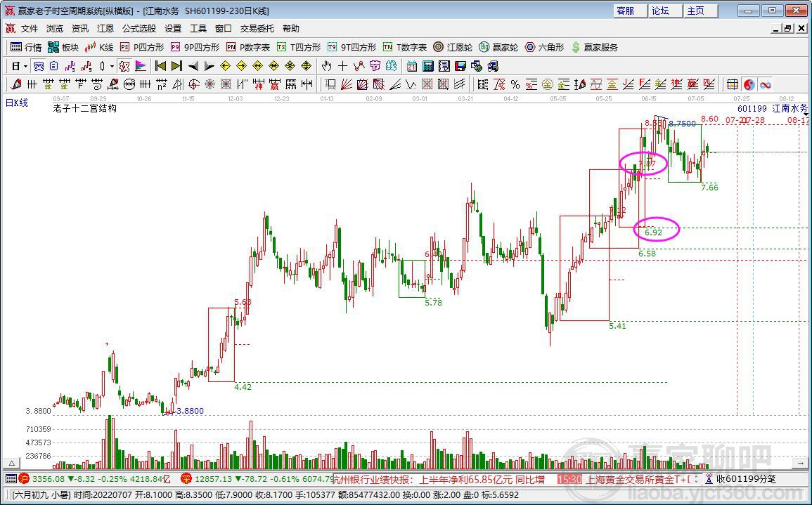The image size is (812, 505).
Task: Click the 沪 Shanghai index icon
Action: (x=25, y=479)
